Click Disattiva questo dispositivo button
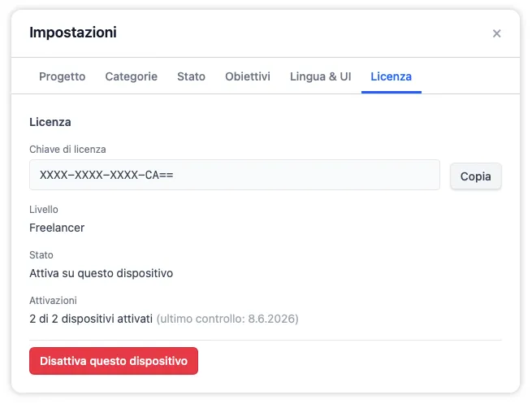532x404 pixels. click(114, 361)
